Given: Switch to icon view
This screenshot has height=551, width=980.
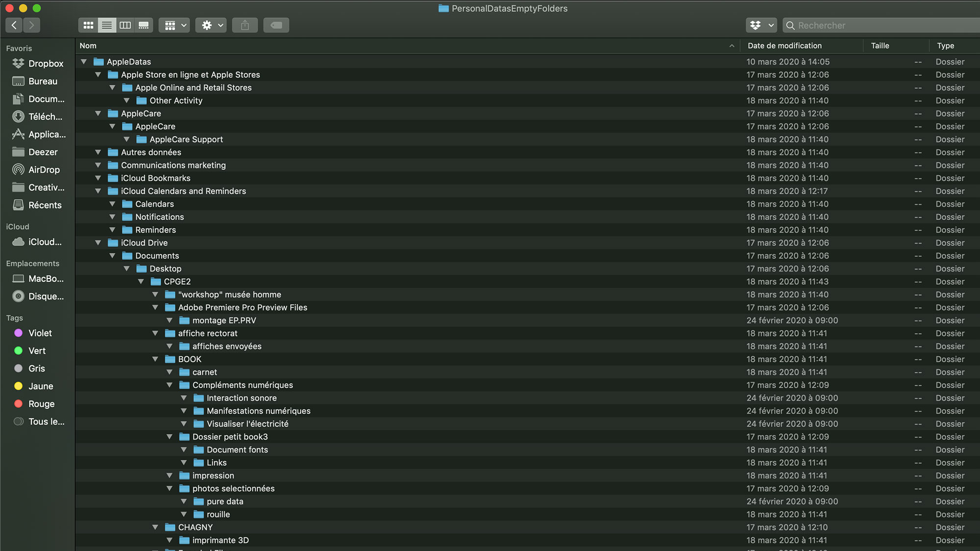Looking at the screenshot, I should click(88, 25).
